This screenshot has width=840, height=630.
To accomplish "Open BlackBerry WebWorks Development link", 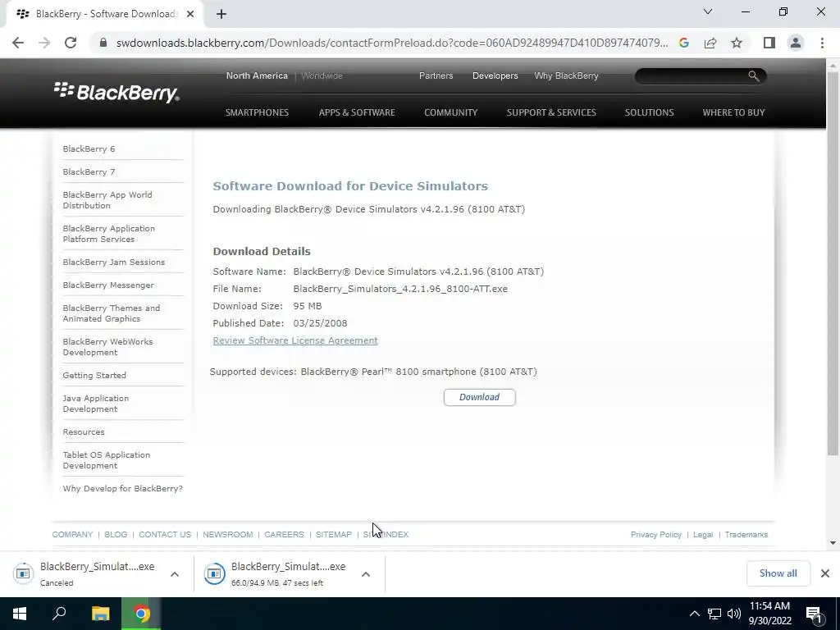I will 107,347.
